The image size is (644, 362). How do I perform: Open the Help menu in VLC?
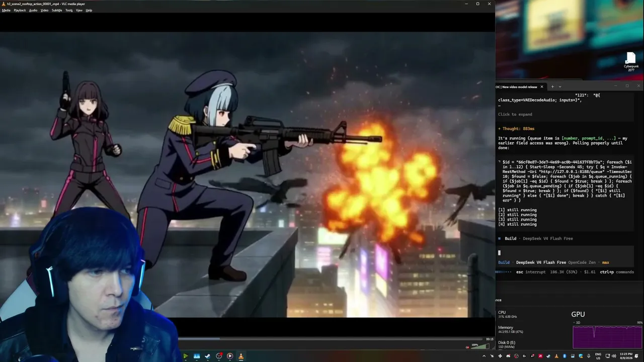click(89, 10)
